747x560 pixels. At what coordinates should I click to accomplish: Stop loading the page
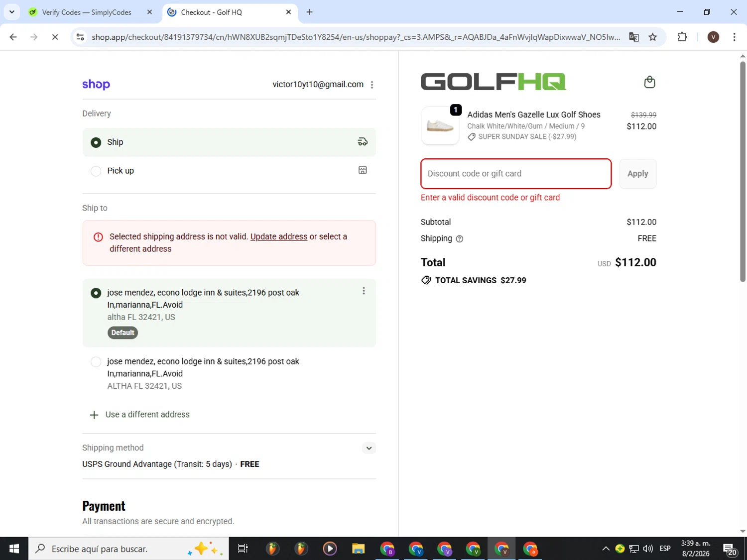point(55,37)
